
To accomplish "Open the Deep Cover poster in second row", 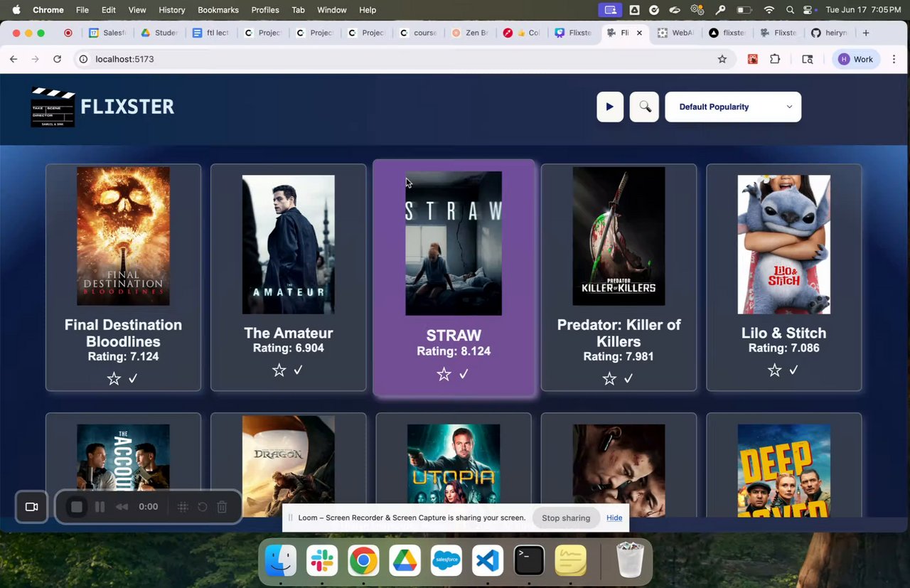I will tap(784, 471).
